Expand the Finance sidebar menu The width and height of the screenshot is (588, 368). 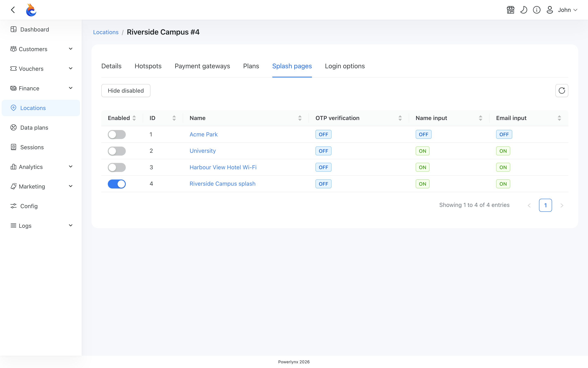(x=41, y=88)
